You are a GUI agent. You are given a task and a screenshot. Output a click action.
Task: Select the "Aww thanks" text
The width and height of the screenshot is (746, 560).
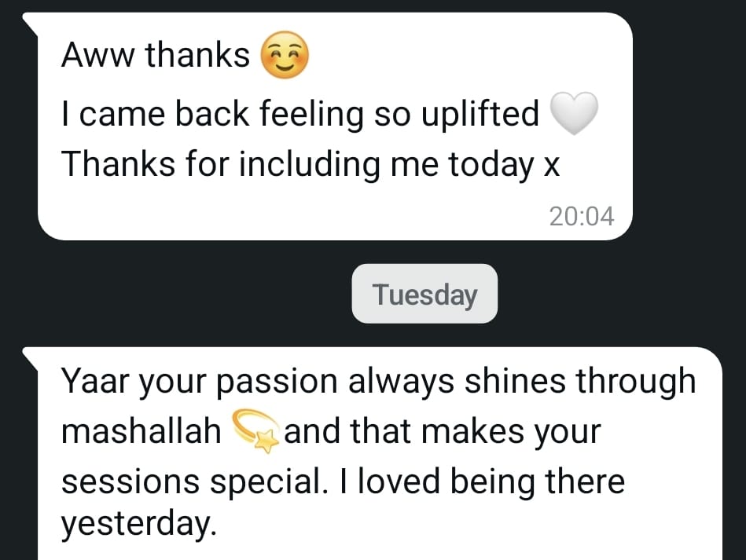coord(155,55)
